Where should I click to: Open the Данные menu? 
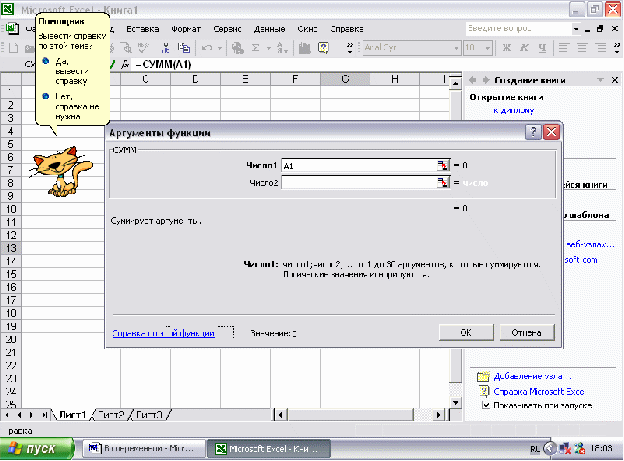click(269, 29)
